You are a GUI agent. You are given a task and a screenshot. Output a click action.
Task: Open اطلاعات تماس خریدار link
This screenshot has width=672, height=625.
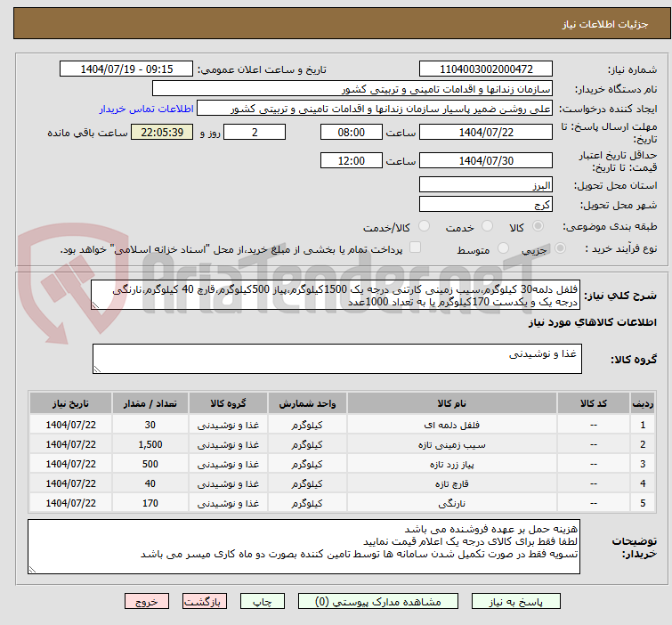coord(147,109)
